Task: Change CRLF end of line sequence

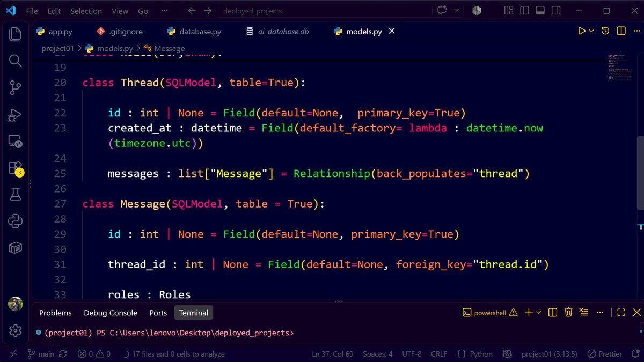Action: pos(439,354)
